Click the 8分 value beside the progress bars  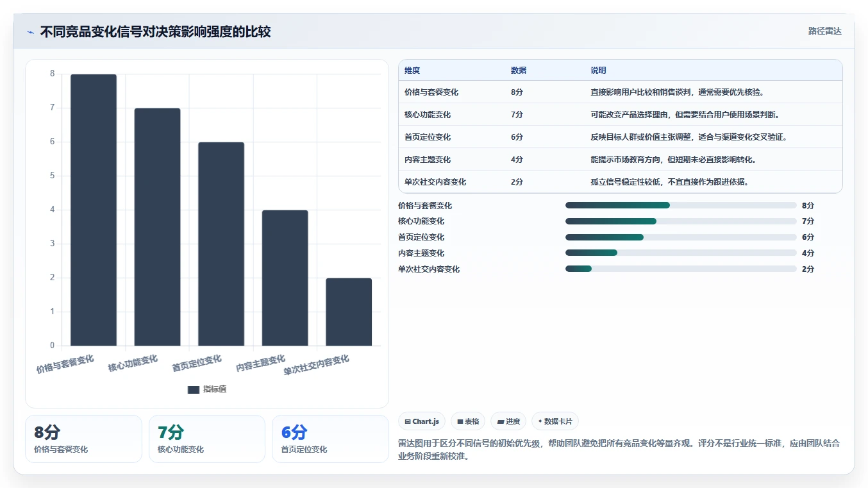click(808, 206)
